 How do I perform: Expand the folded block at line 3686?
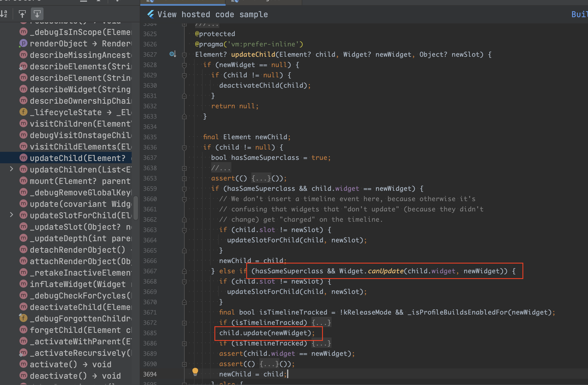click(x=184, y=343)
